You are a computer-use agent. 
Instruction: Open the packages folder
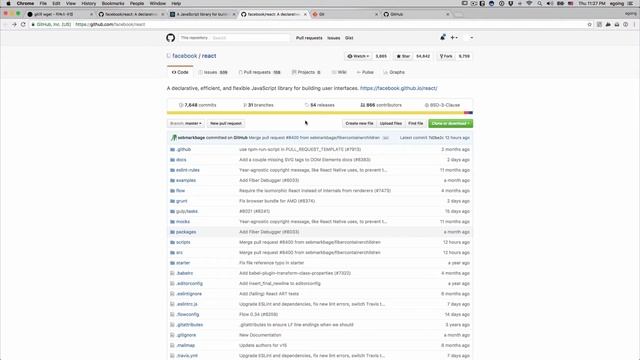click(186, 232)
